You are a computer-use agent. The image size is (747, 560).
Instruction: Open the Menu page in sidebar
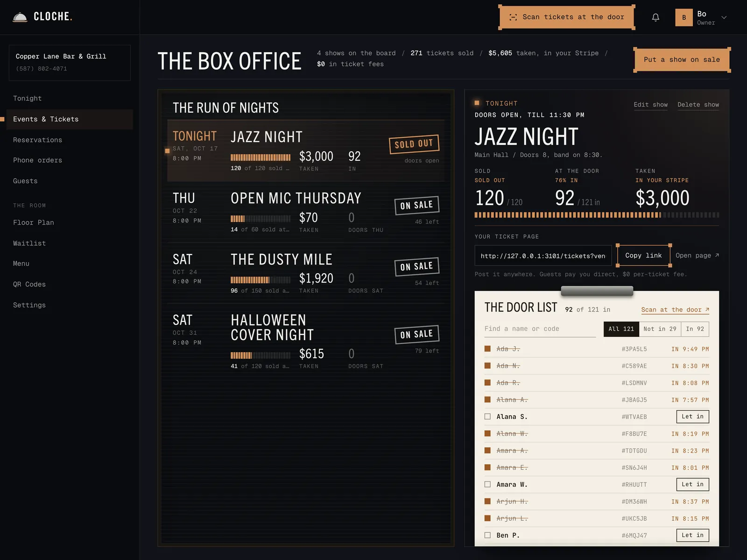pyautogui.click(x=70, y=264)
